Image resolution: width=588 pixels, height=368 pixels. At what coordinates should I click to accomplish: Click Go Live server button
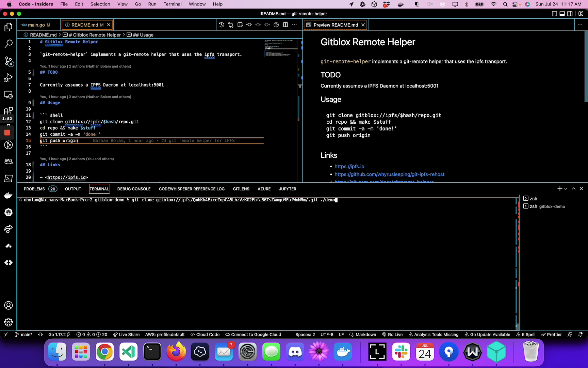(x=392, y=335)
